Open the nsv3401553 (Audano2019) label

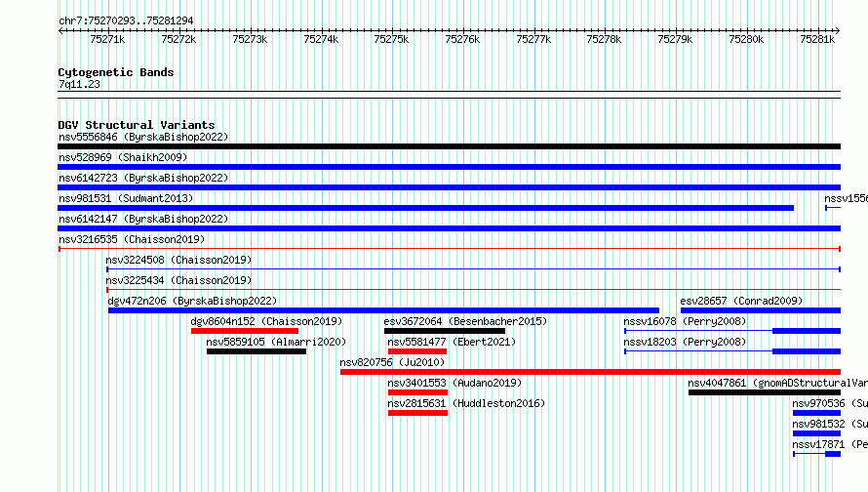[454, 383]
